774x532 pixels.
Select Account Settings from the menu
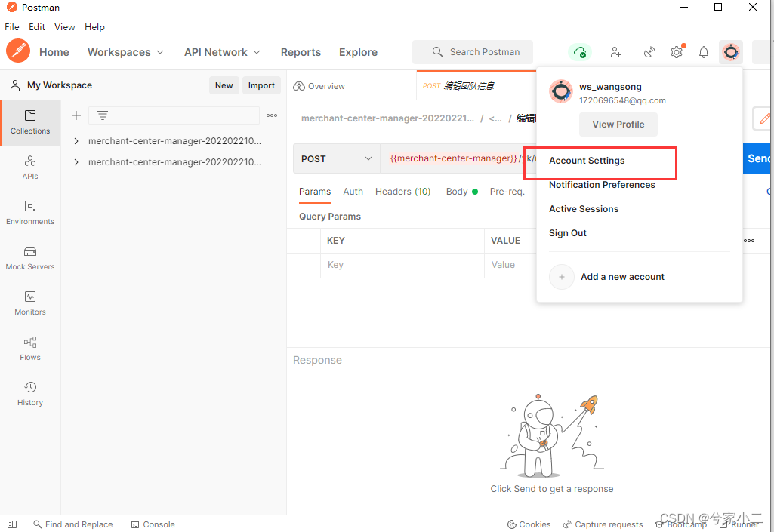click(587, 161)
